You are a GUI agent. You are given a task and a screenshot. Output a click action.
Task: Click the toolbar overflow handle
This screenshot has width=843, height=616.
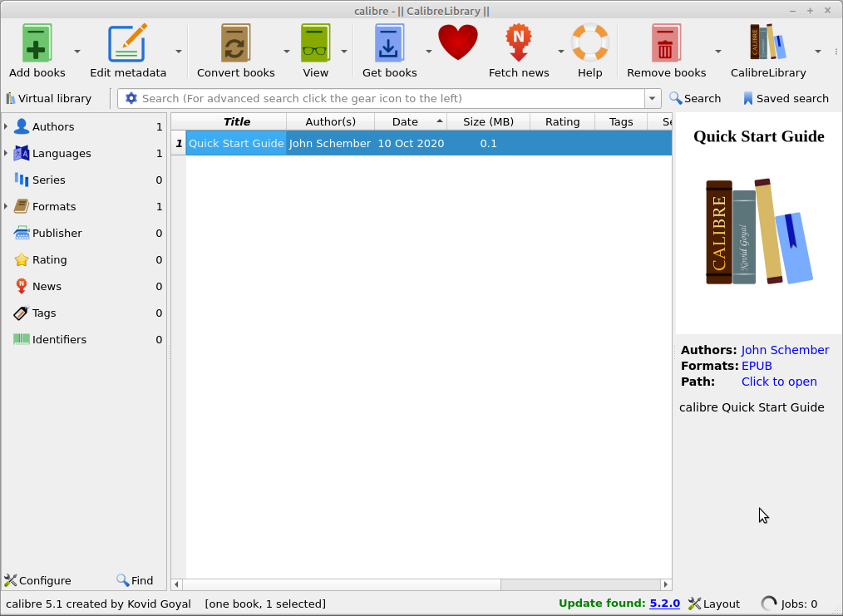836,52
